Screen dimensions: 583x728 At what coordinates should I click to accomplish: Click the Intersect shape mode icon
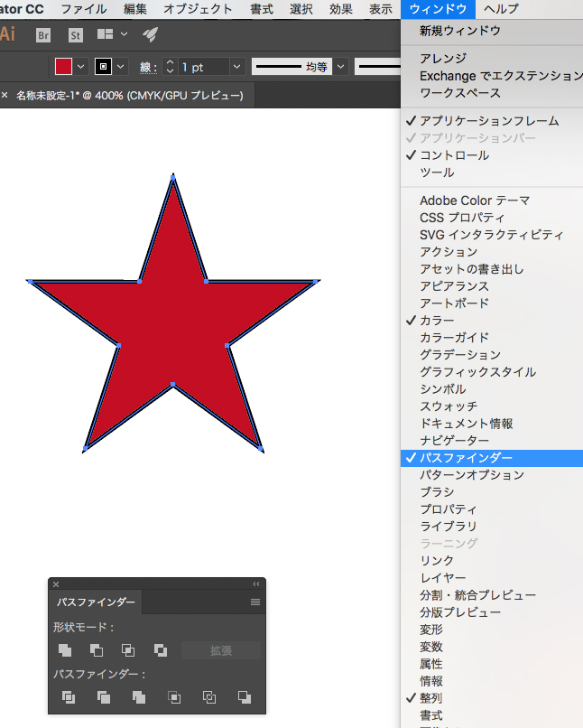128,650
